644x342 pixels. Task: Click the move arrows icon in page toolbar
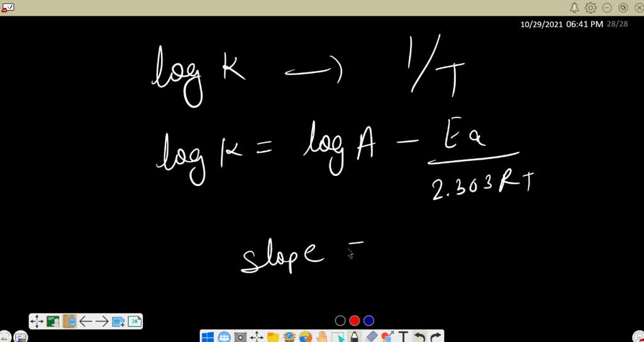pos(37,321)
